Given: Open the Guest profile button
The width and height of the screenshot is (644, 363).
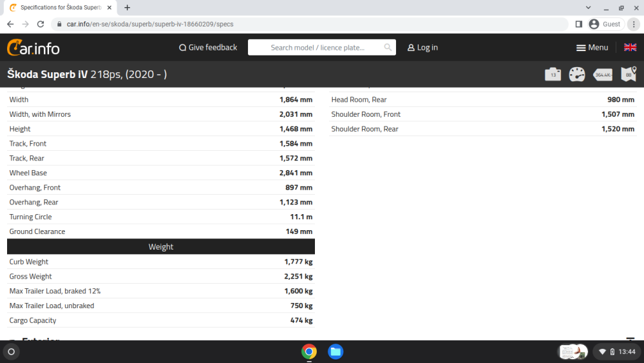Looking at the screenshot, I should (605, 25).
